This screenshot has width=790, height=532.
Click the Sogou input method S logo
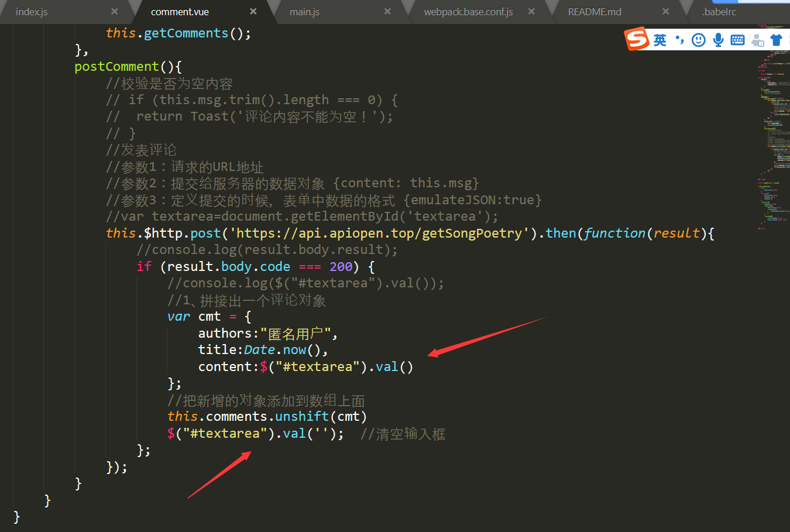[x=637, y=39]
